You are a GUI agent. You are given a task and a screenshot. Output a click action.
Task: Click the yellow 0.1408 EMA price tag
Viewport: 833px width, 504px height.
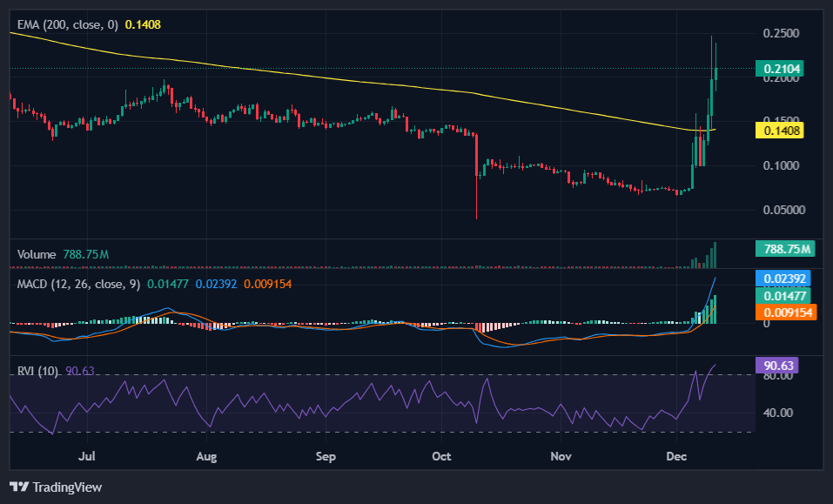783,131
